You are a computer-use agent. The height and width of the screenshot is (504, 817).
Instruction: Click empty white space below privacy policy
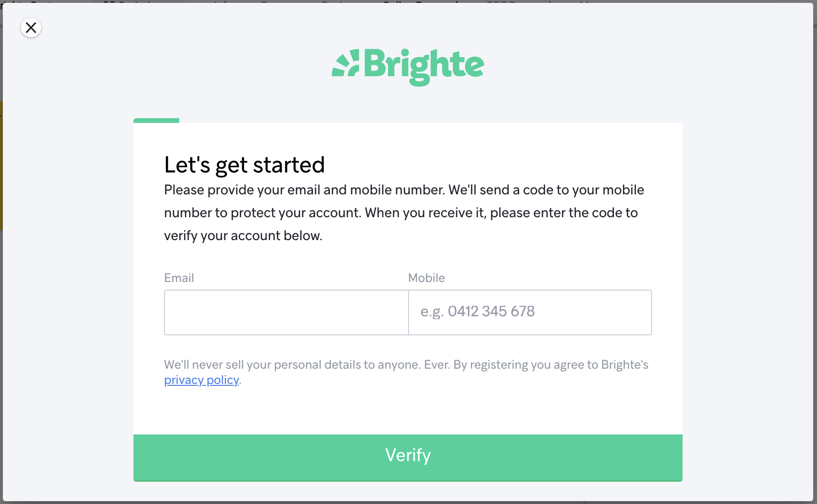point(408,411)
